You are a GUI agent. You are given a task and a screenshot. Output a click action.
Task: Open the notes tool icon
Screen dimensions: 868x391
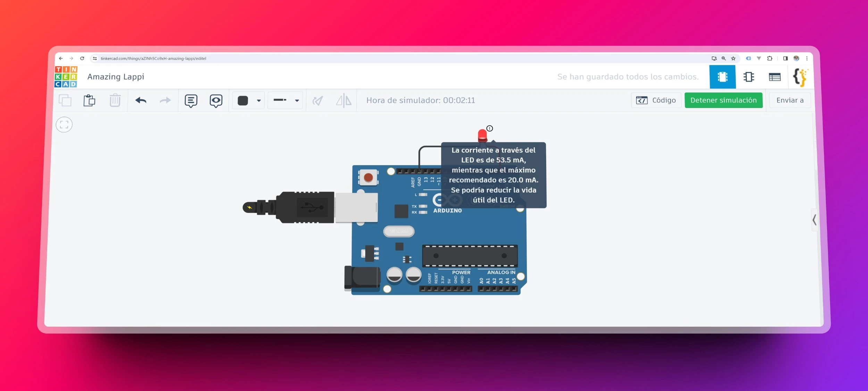[x=191, y=101]
